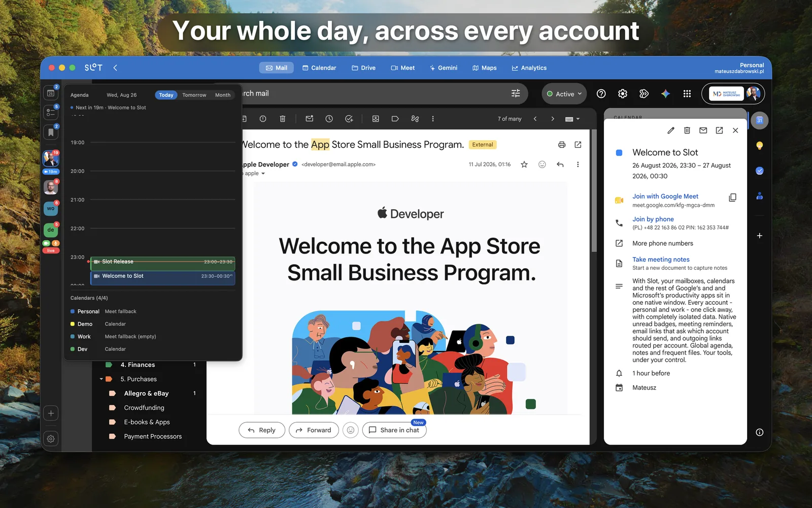Open Google Keep in the side panel

click(x=759, y=146)
